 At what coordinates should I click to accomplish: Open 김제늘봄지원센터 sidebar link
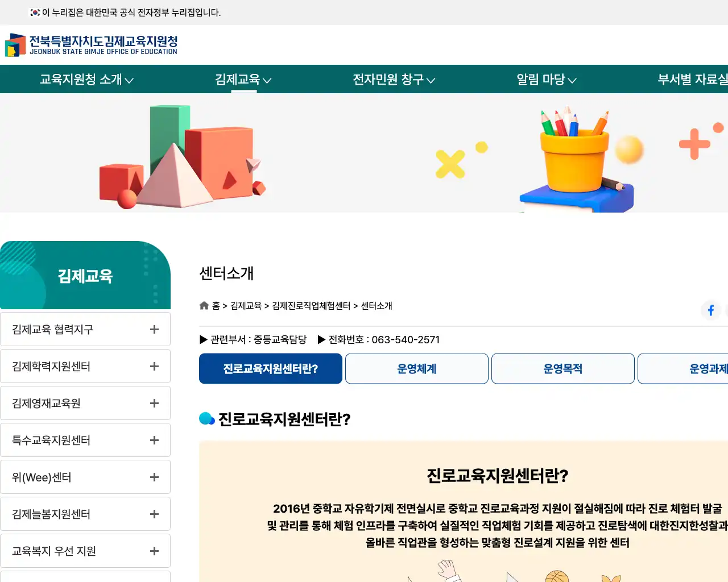point(51,514)
